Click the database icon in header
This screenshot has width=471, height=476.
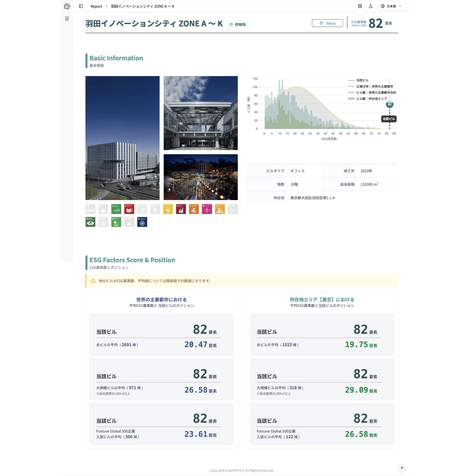(360, 6)
